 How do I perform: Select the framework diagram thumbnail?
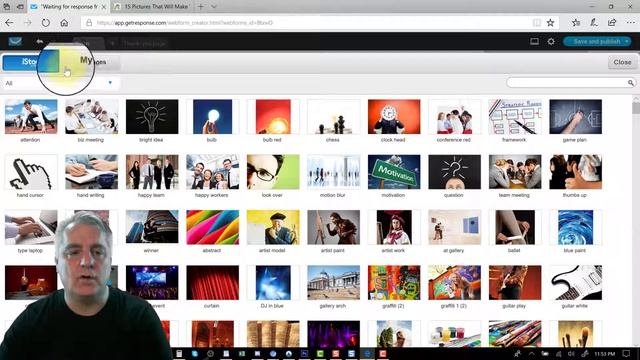tap(515, 116)
